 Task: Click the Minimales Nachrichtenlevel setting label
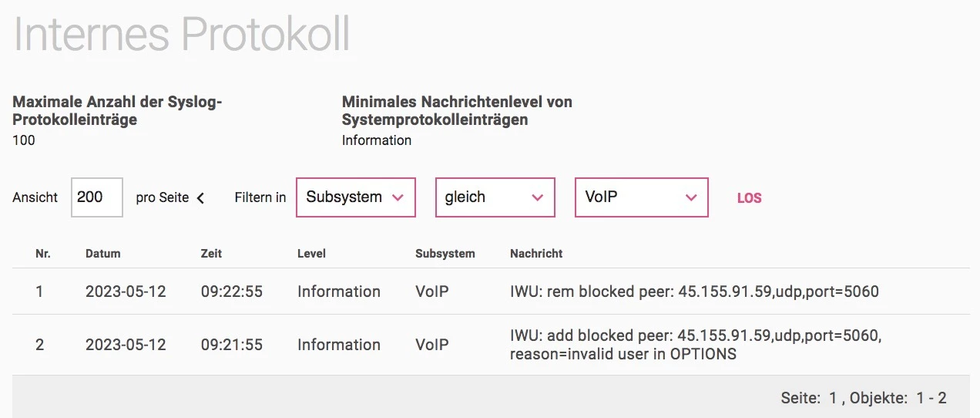pyautogui.click(x=457, y=110)
